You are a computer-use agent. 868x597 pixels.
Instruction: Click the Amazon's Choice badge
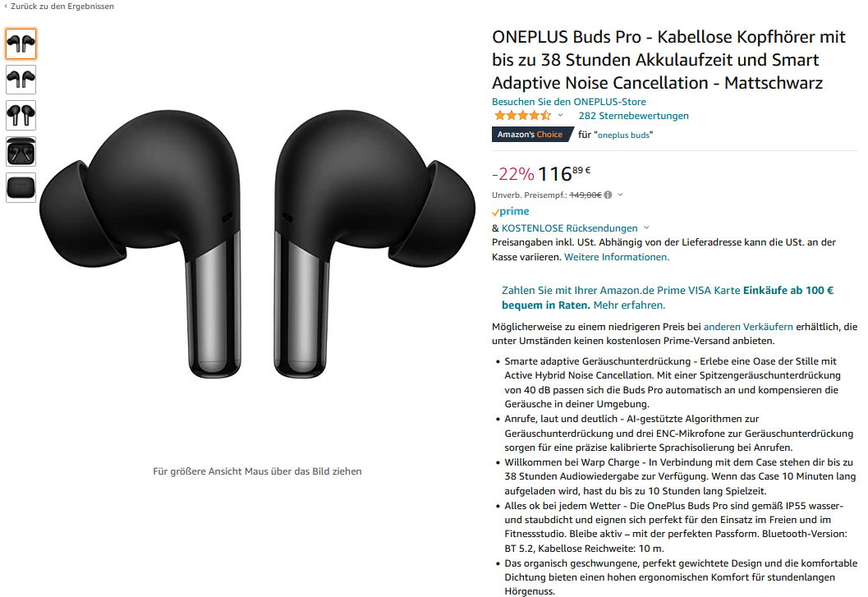pos(531,135)
